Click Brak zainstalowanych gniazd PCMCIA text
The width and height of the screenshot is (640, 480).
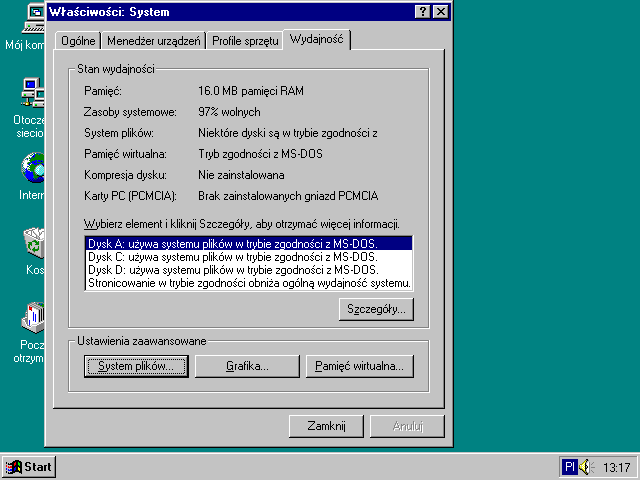coord(288,196)
